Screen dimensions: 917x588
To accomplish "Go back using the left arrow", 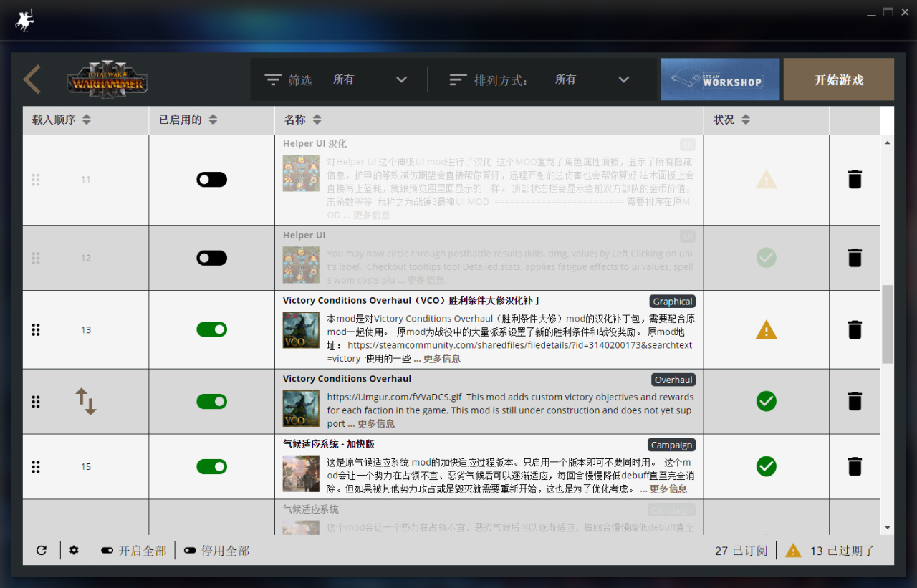I will [32, 79].
